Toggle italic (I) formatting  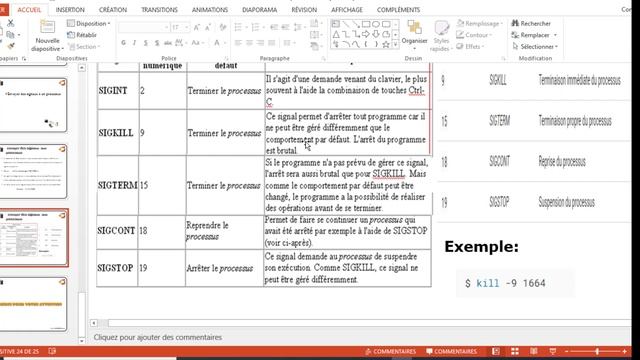pyautogui.click(x=134, y=42)
